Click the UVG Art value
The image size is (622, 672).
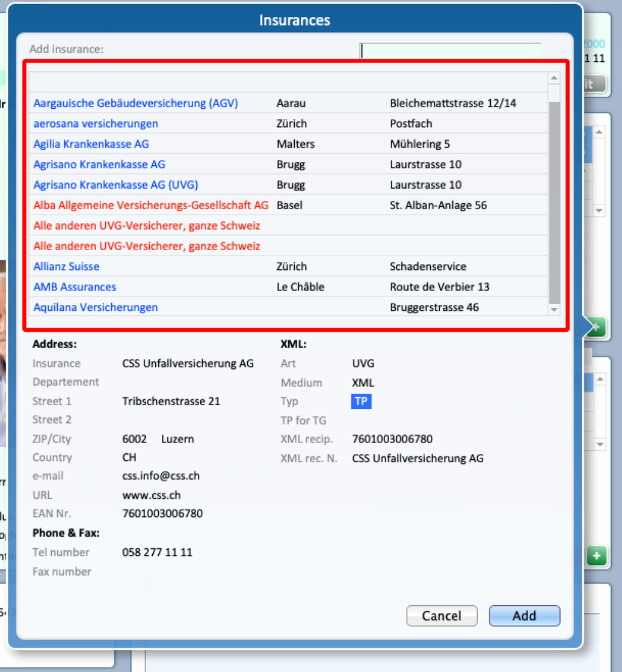pyautogui.click(x=363, y=364)
